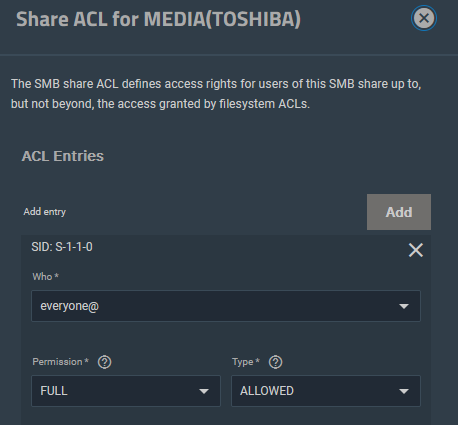Click the Share ACL for MEDIA(TOSHIBA) title
Image resolution: width=458 pixels, height=425 pixels.
point(158,19)
